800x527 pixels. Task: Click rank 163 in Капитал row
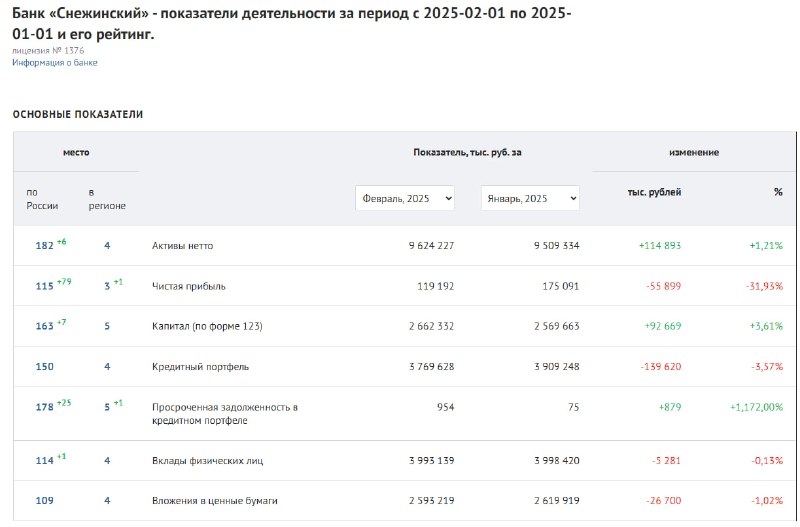(44, 326)
